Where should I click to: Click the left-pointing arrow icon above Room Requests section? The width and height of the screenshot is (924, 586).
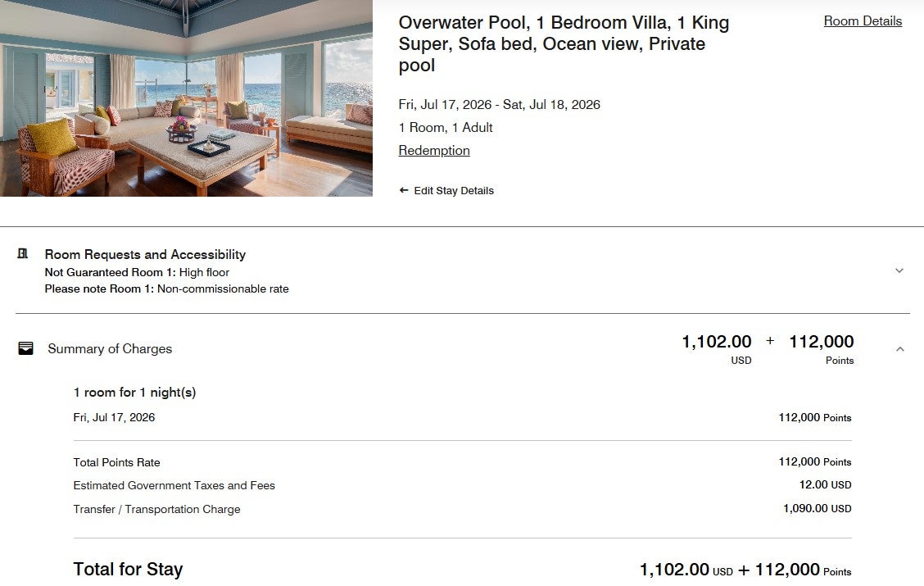[403, 189]
